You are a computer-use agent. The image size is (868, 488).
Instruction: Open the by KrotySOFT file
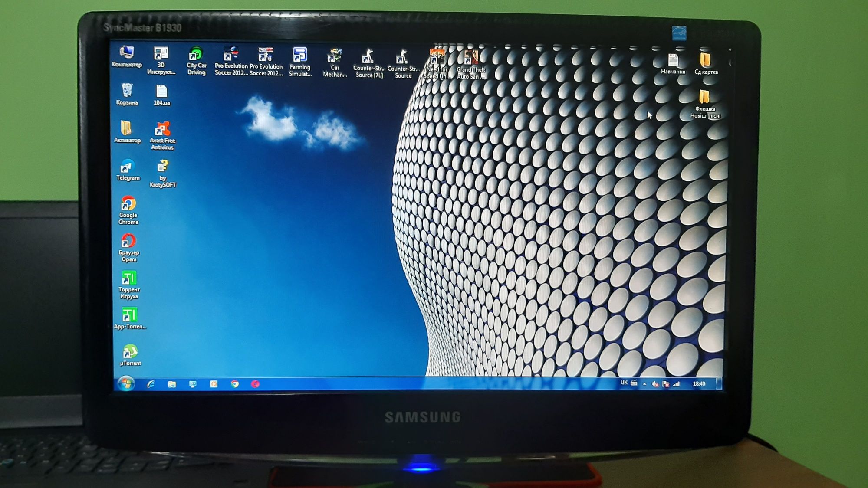(163, 174)
